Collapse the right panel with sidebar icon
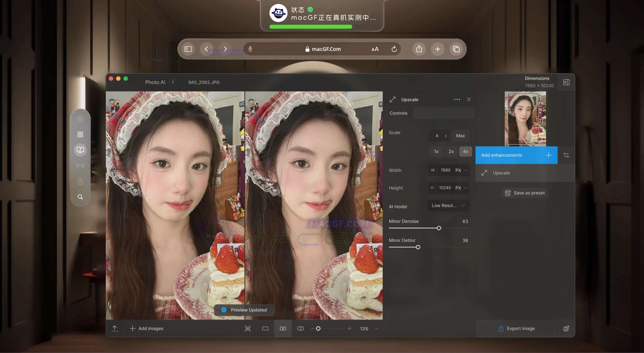 (x=566, y=82)
